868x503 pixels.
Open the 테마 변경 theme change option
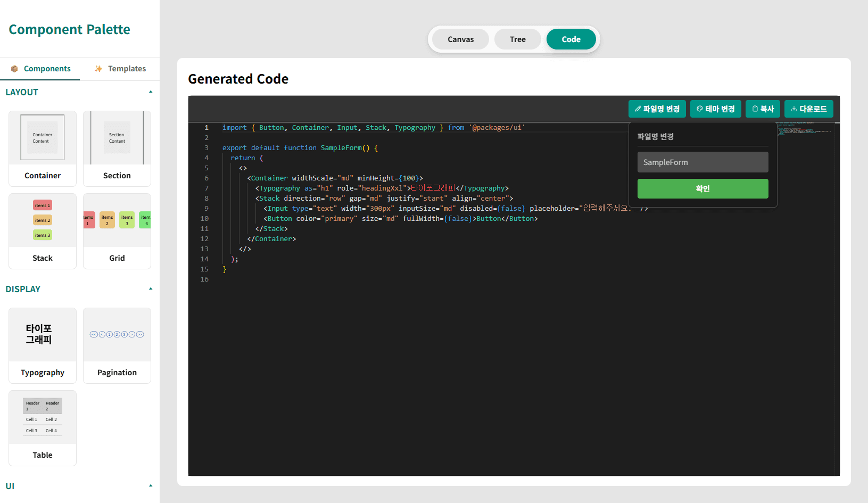click(715, 109)
